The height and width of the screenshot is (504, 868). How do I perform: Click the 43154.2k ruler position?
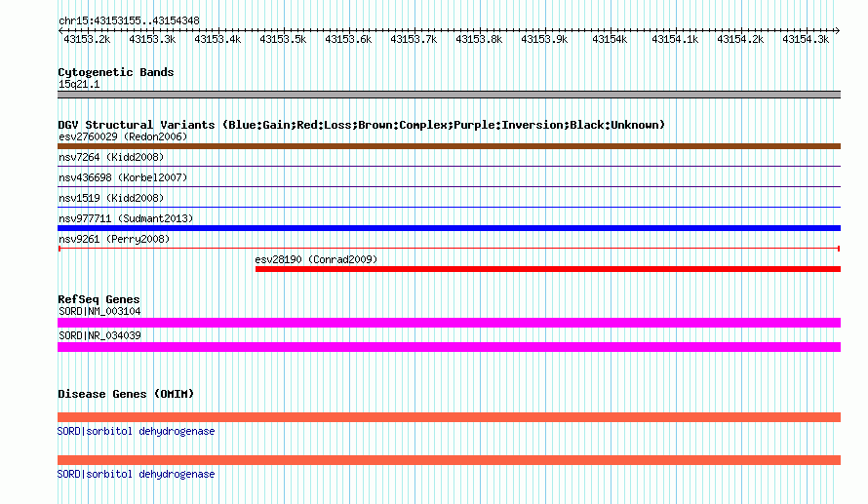(x=740, y=39)
